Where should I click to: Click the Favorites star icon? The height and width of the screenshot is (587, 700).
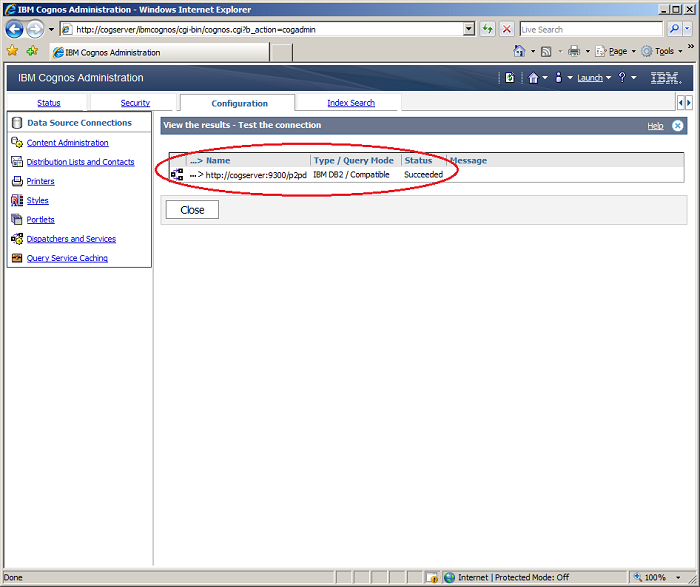[13, 51]
